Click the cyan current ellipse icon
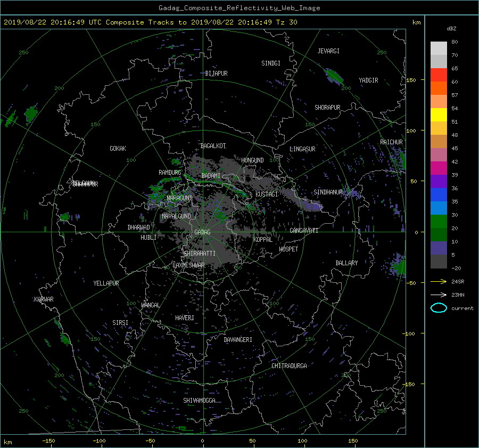 [439, 308]
